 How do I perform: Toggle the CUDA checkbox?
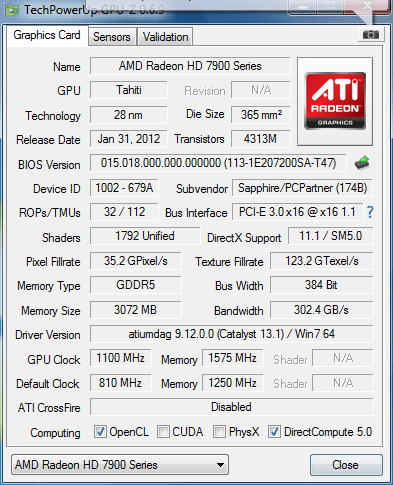(163, 432)
